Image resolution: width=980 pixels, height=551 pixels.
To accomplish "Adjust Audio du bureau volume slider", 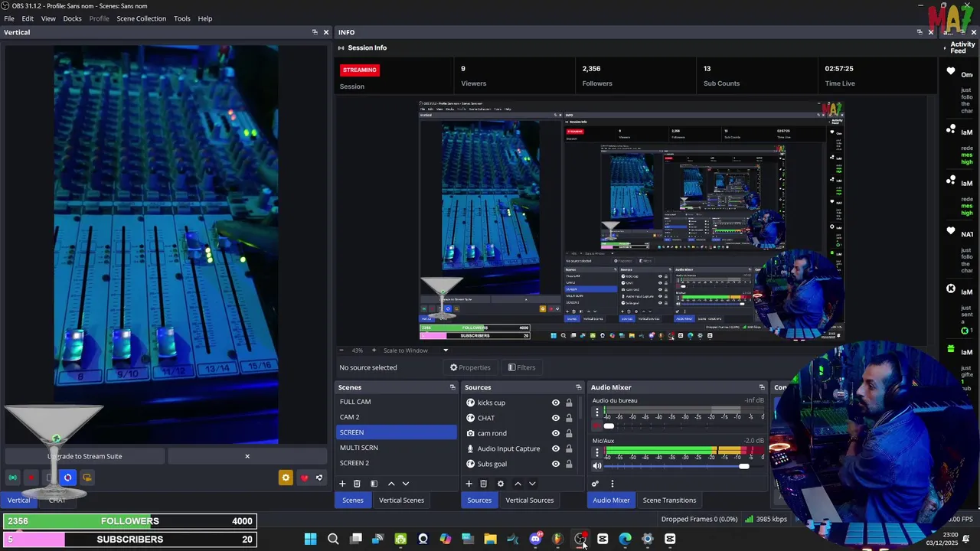I will click(609, 425).
